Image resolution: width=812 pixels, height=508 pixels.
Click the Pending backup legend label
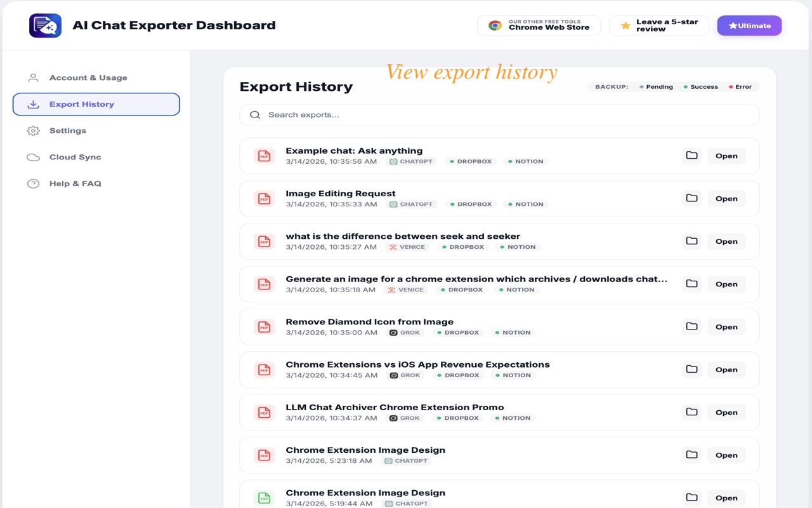coord(659,87)
